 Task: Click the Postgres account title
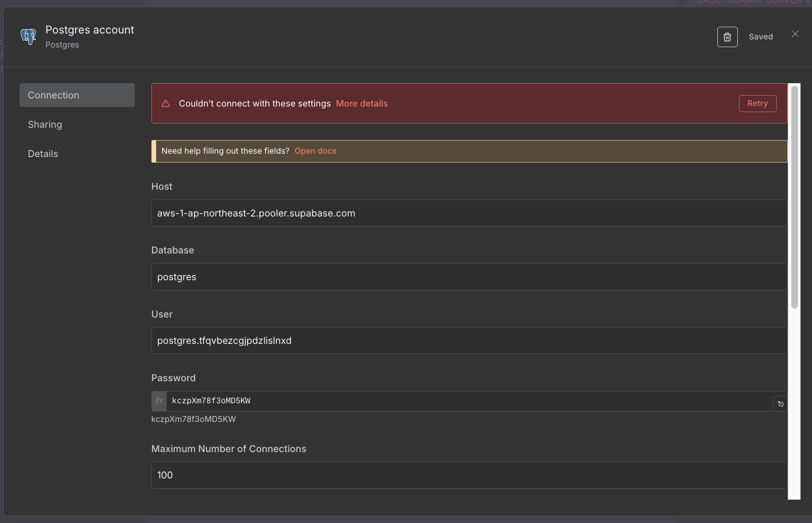coord(90,30)
